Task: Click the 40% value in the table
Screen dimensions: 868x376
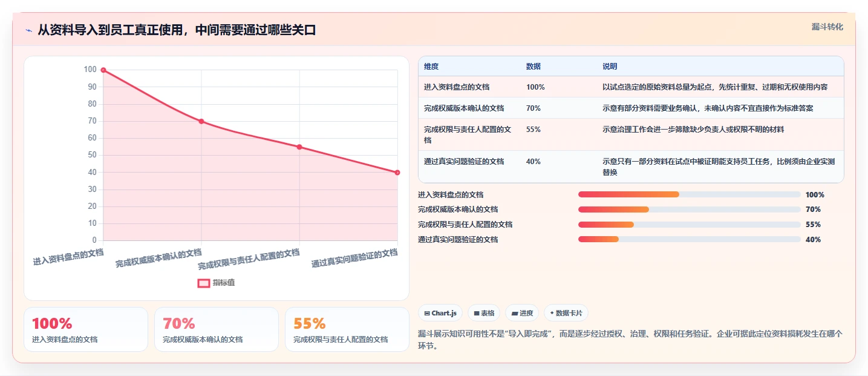Action: 534,162
